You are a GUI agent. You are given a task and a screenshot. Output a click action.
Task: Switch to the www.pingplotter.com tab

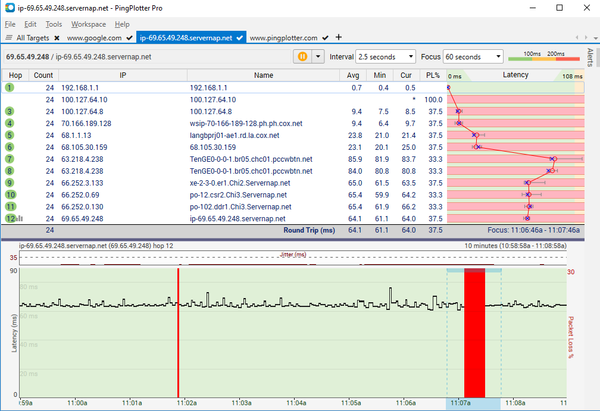click(283, 38)
